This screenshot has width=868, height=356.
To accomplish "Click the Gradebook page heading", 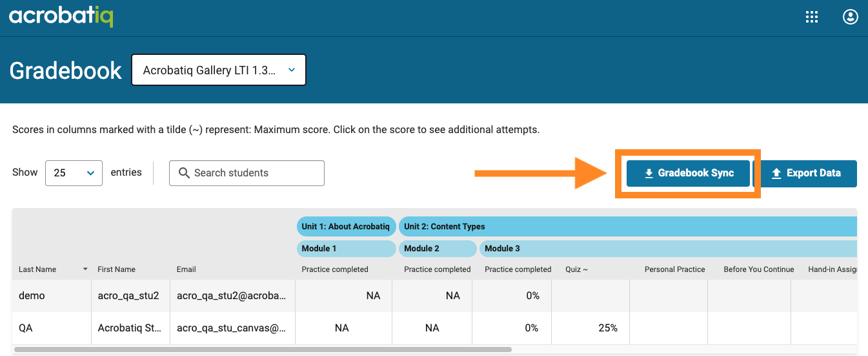I will (x=66, y=70).
